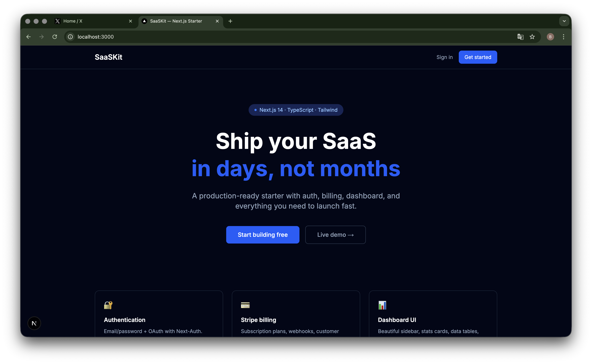592x364 pixels.
Task: Click the address bar to edit URL
Action: [x=169, y=37]
